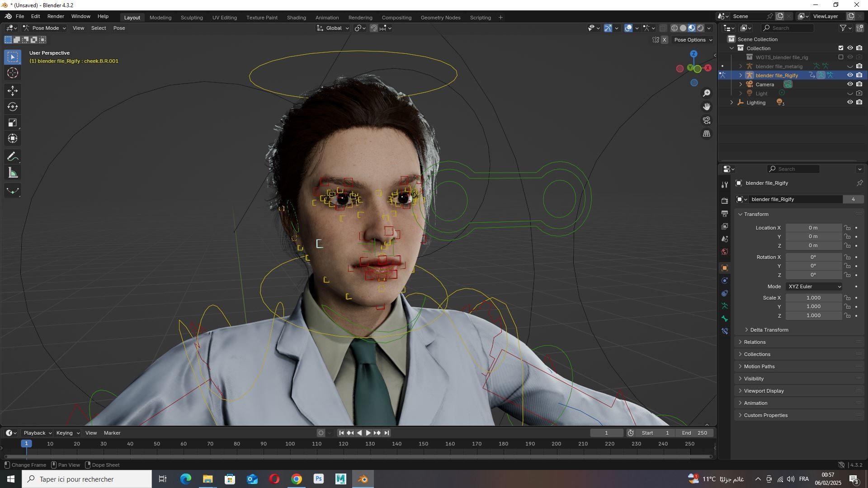Click the Scale X value field
This screenshot has width=868, height=488.
click(x=813, y=298)
